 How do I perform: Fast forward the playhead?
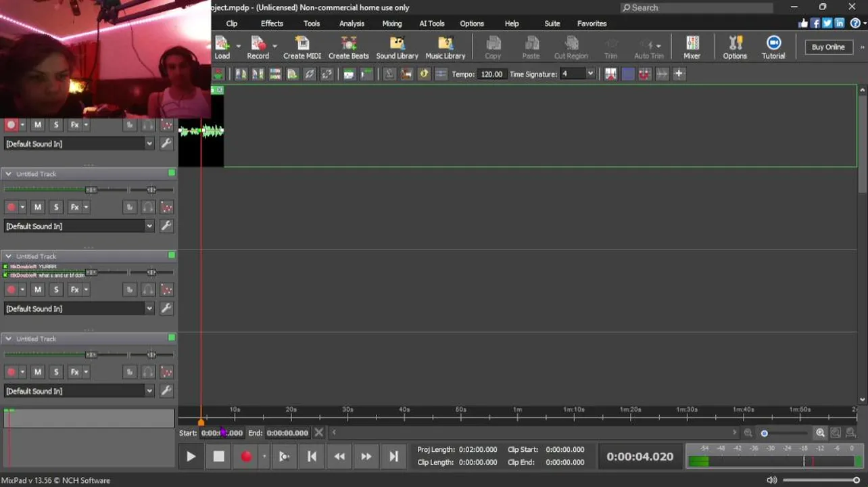(x=366, y=457)
